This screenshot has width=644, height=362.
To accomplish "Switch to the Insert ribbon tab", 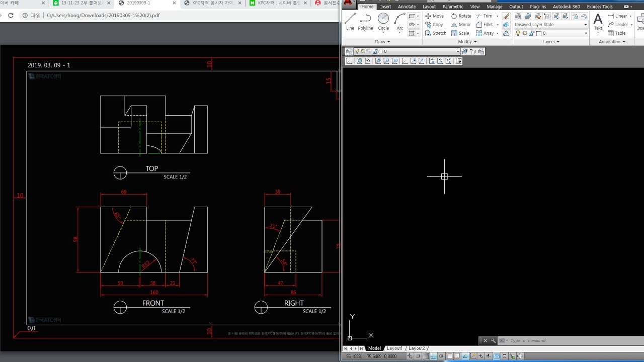I will tap(385, 7).
